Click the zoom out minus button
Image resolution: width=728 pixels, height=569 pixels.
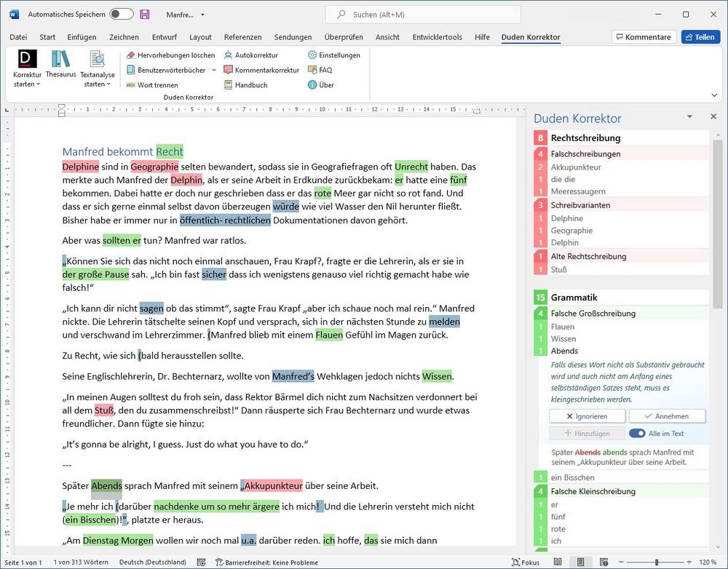pos(621,562)
